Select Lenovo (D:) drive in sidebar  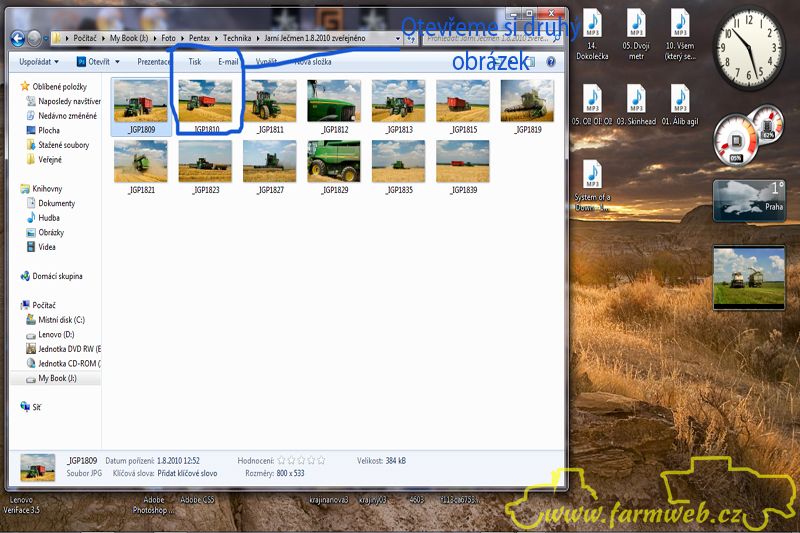(56, 334)
